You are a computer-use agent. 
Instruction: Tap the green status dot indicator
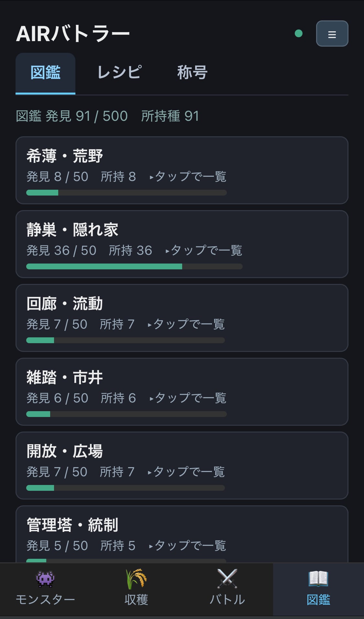point(299,33)
